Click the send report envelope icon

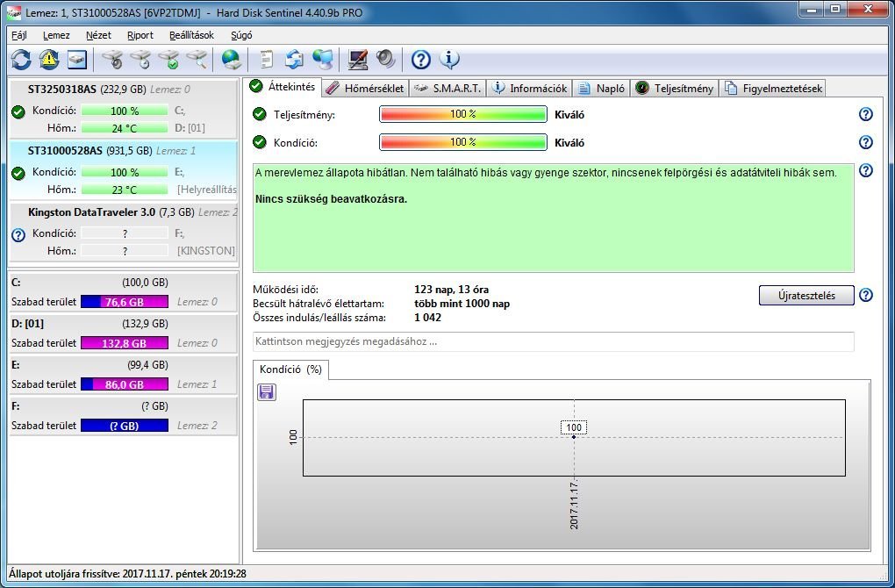(295, 60)
